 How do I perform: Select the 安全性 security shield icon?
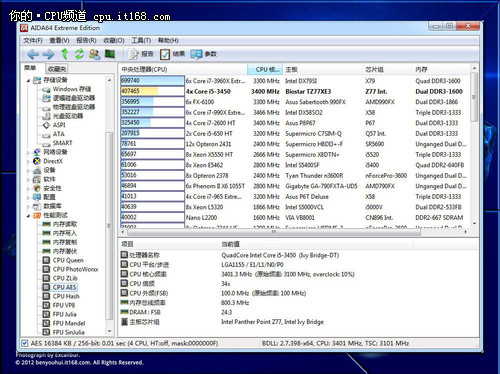pyautogui.click(x=37, y=188)
